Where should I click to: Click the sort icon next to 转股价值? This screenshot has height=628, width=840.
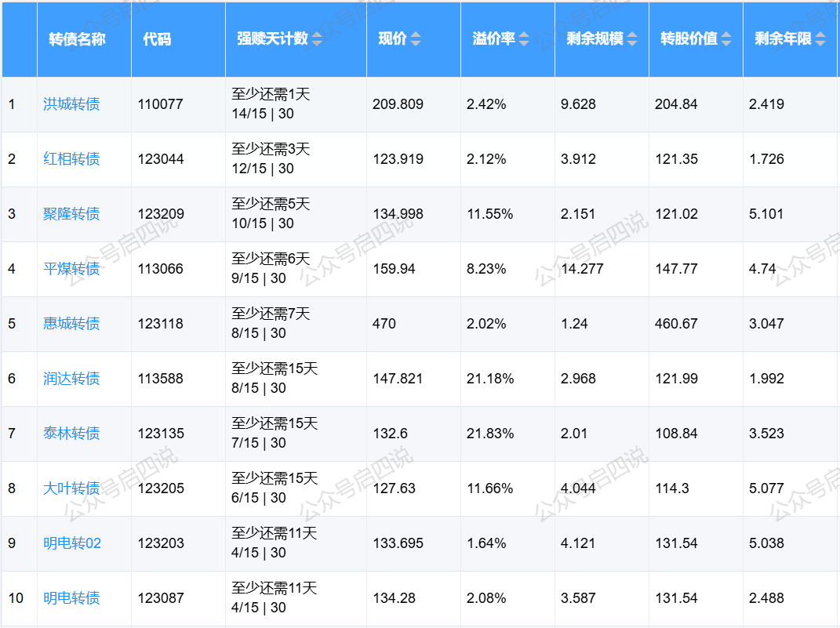726,39
